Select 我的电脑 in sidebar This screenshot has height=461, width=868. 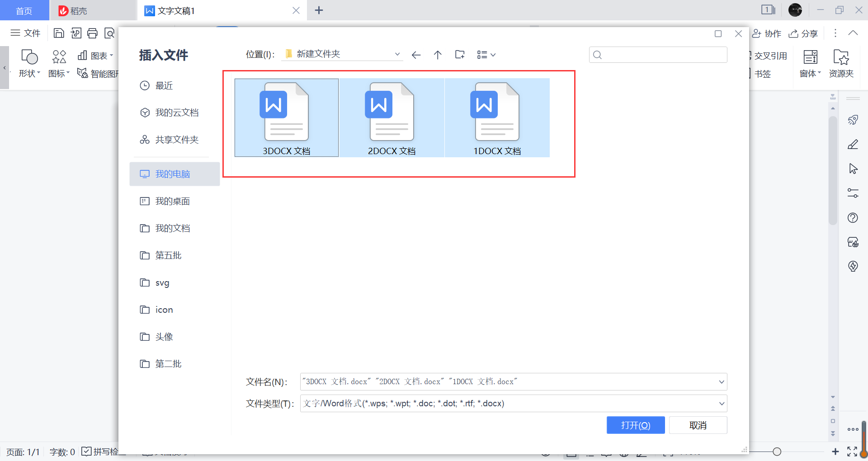175,174
